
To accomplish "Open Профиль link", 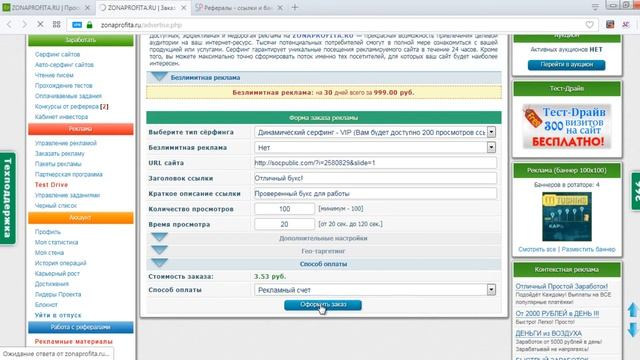I will pos(48,232).
